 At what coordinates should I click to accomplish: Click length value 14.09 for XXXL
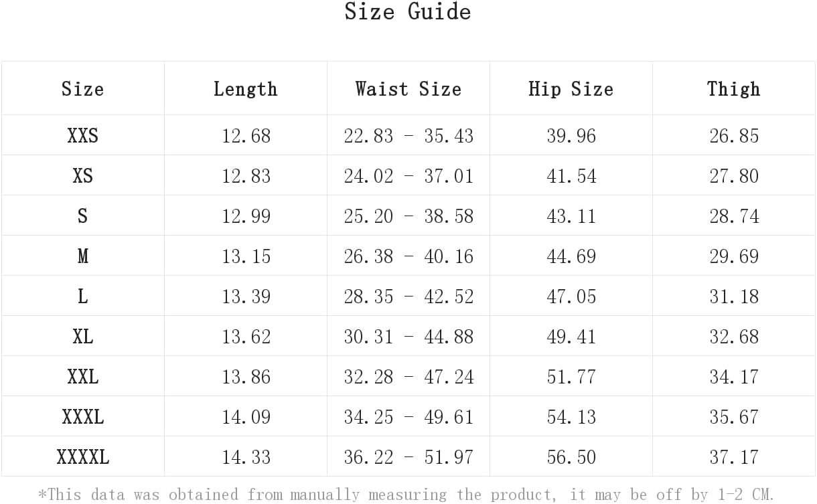pos(246,417)
